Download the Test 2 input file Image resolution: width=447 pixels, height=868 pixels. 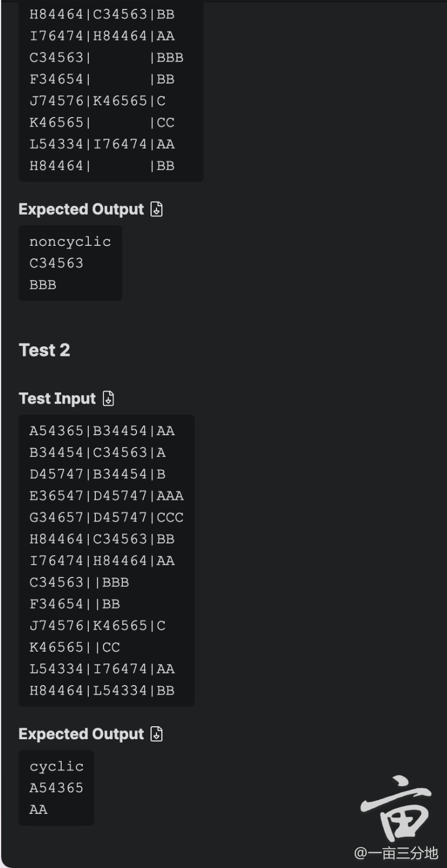point(108,399)
